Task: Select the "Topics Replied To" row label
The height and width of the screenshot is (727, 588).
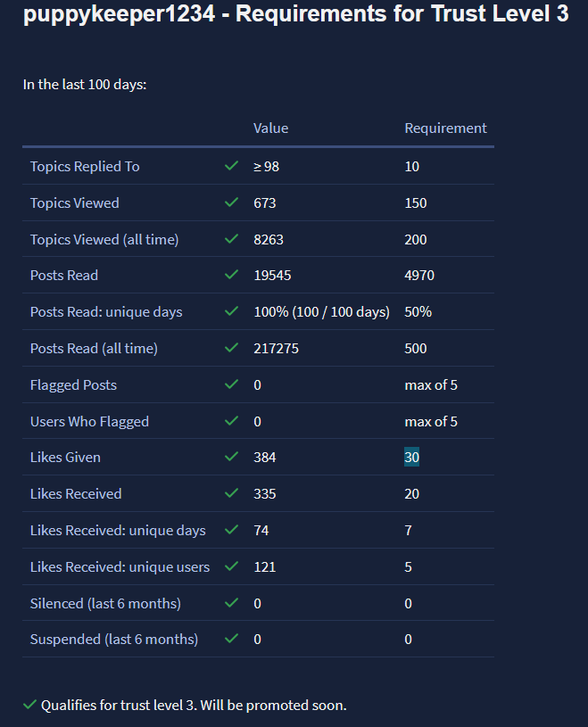Action: coord(85,166)
